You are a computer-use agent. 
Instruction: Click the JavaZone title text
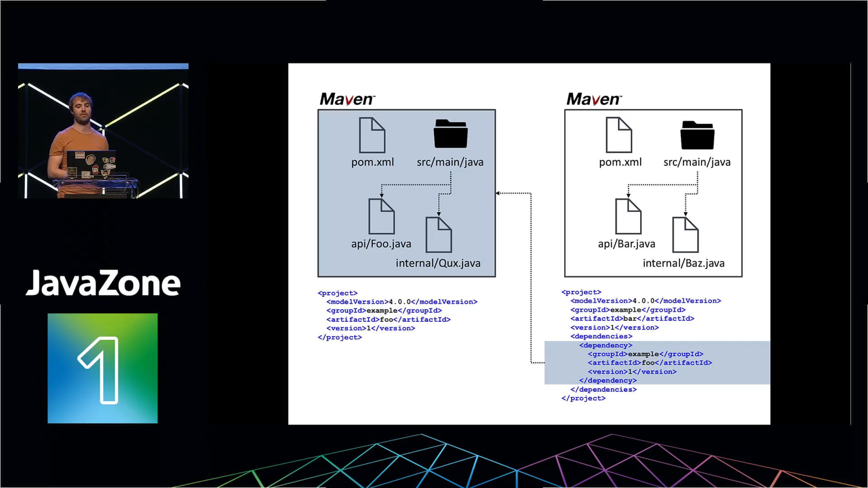103,283
